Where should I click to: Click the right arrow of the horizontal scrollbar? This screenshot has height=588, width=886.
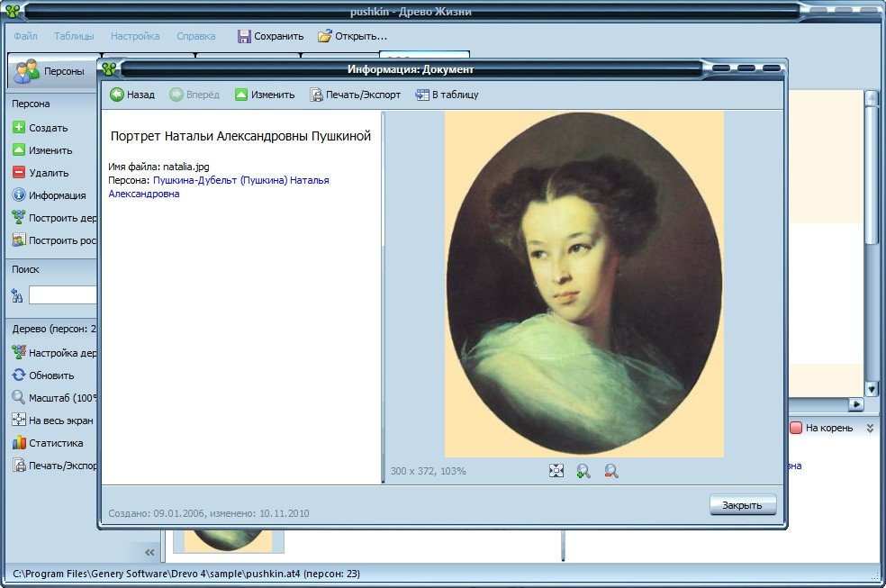pos(856,404)
